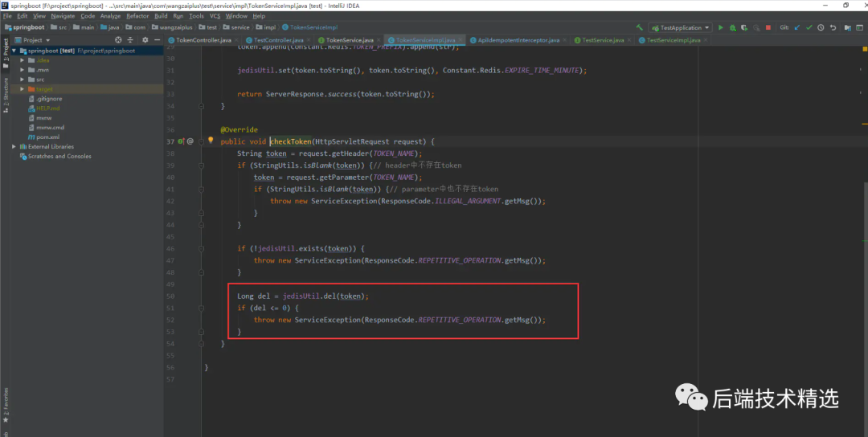
Task: Toggle the Structure tool window button
Action: [x=6, y=95]
